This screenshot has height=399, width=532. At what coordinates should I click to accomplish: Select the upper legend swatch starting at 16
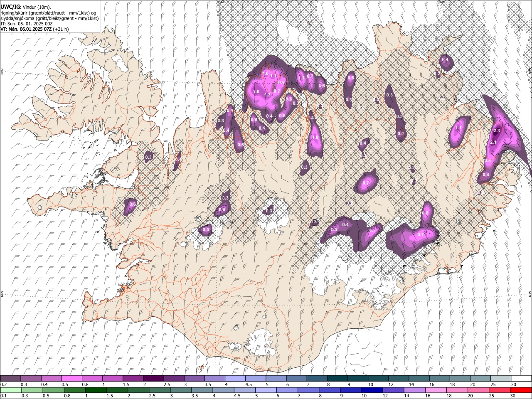439,379
